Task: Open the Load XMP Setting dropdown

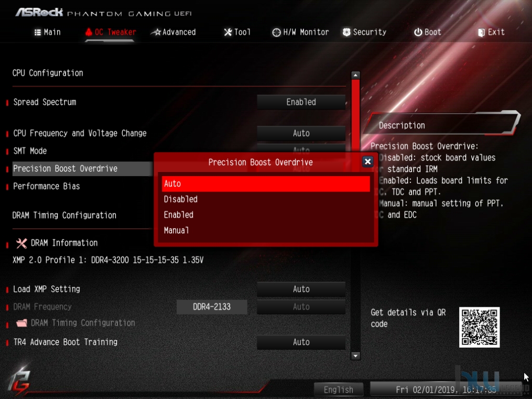Action: (x=301, y=289)
